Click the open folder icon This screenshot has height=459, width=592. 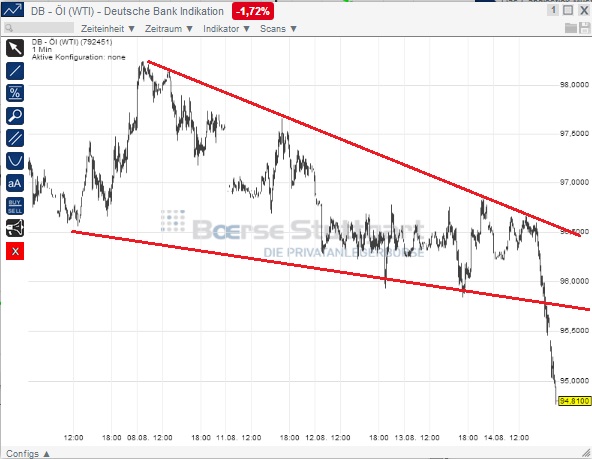coord(571,28)
